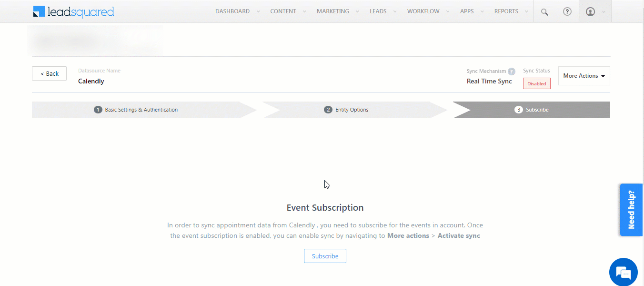Expand the user profile dropdown arrow
Image resolution: width=644 pixels, height=286 pixels.
click(604, 12)
